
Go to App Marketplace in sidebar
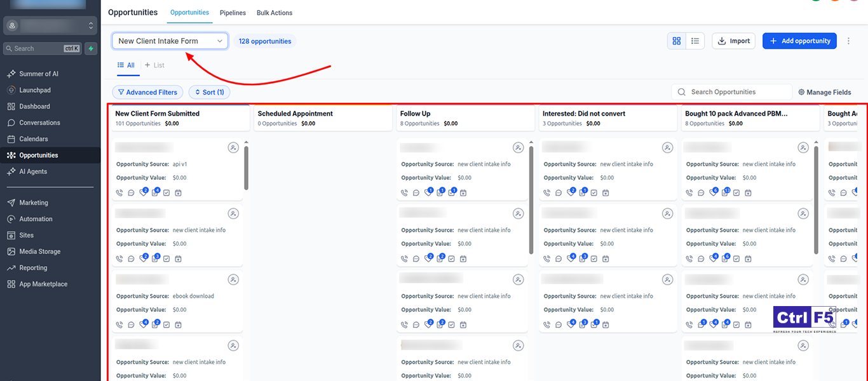(x=43, y=284)
